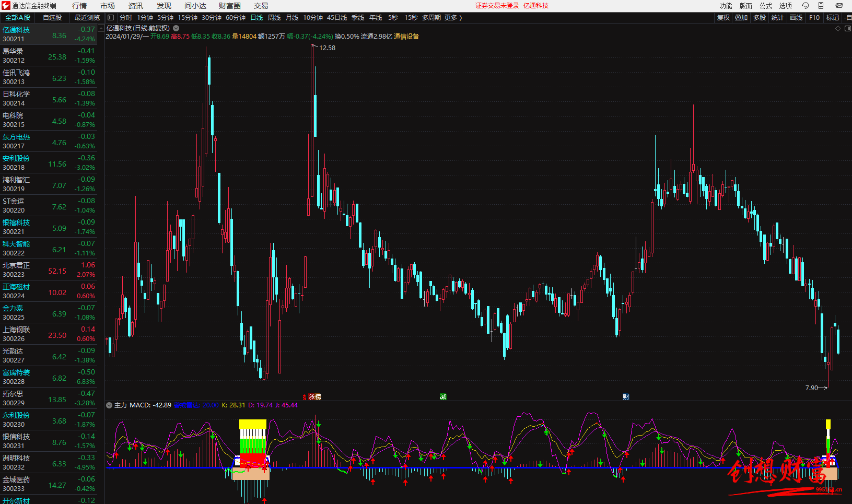Viewport: 852px width, 504px height.
Task: Open the 选项 menu
Action: [786, 6]
